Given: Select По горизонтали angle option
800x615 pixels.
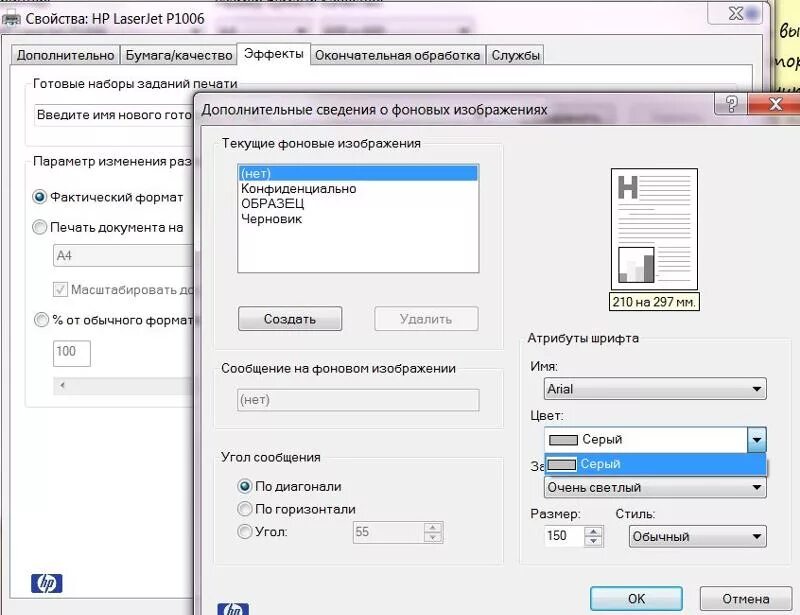Looking at the screenshot, I should pyautogui.click(x=244, y=508).
